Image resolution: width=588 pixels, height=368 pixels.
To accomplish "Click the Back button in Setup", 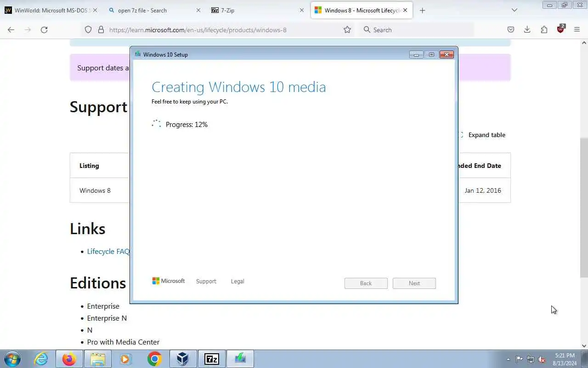I will (x=366, y=283).
